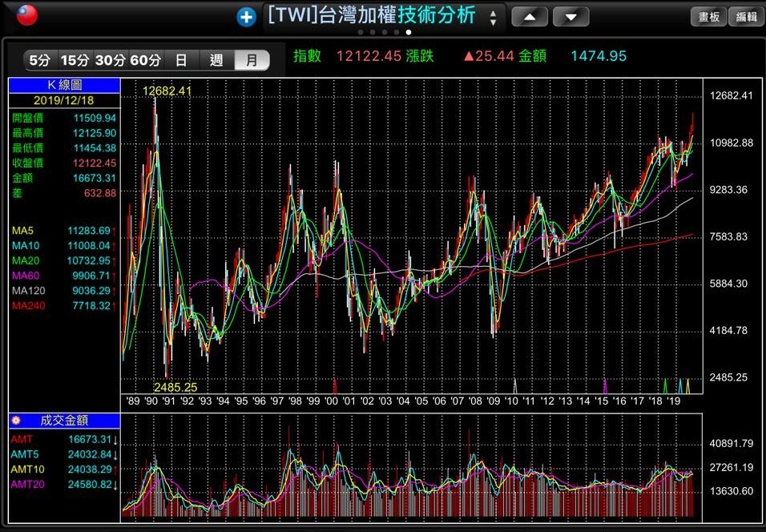Select the 日 daily chart tab

pos(181,60)
